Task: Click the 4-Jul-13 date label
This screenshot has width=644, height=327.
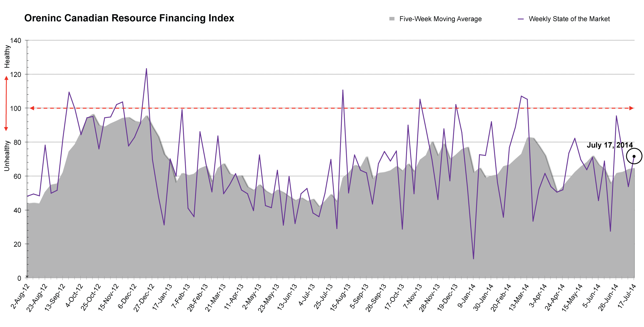Action: pos(307,295)
